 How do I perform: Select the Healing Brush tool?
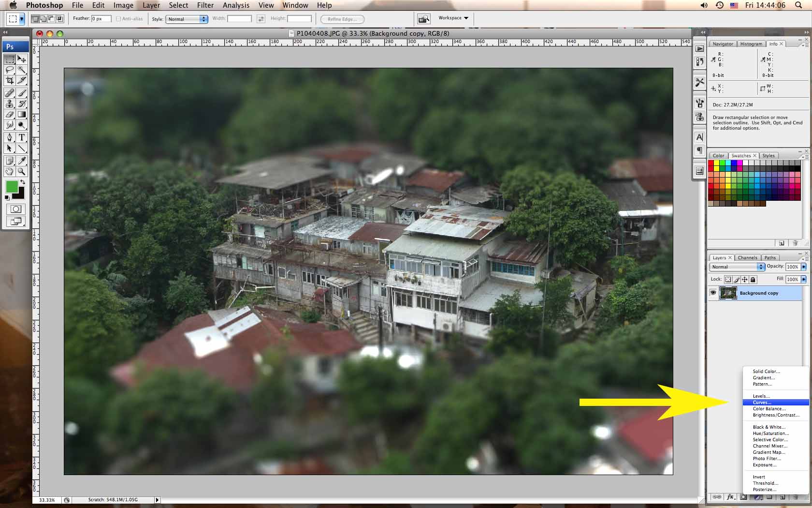(x=9, y=93)
